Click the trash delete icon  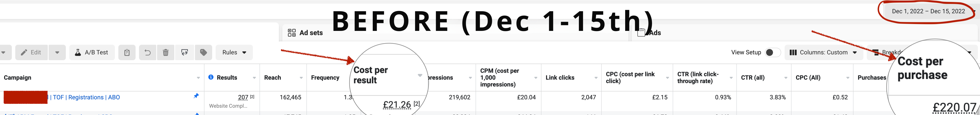165,52
